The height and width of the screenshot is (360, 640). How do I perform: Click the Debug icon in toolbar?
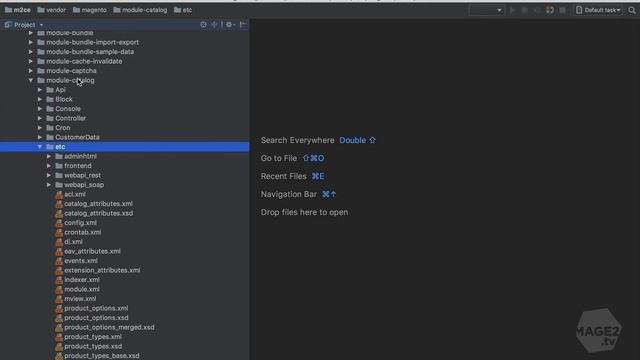point(524,10)
